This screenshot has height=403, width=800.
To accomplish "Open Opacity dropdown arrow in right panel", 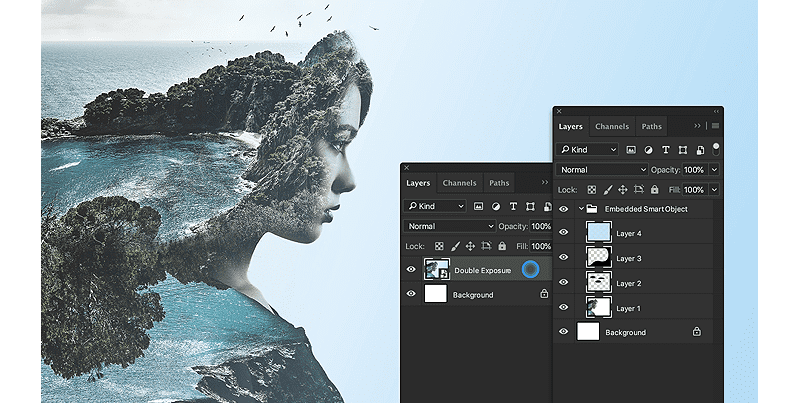I will (x=714, y=170).
